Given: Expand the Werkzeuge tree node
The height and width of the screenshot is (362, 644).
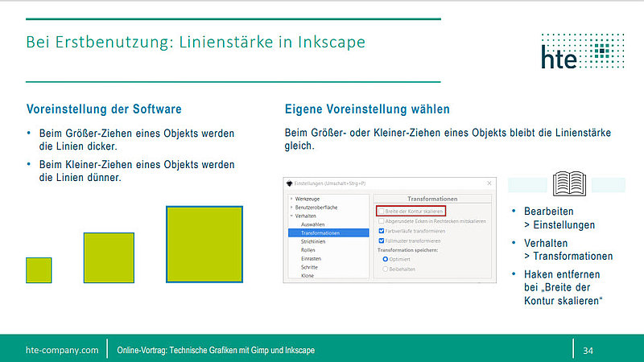Looking at the screenshot, I should [291, 199].
